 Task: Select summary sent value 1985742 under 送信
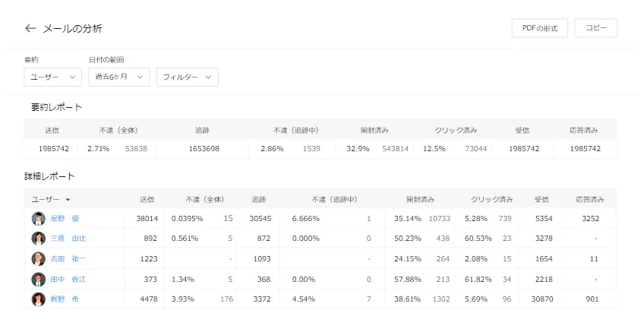[x=54, y=149]
